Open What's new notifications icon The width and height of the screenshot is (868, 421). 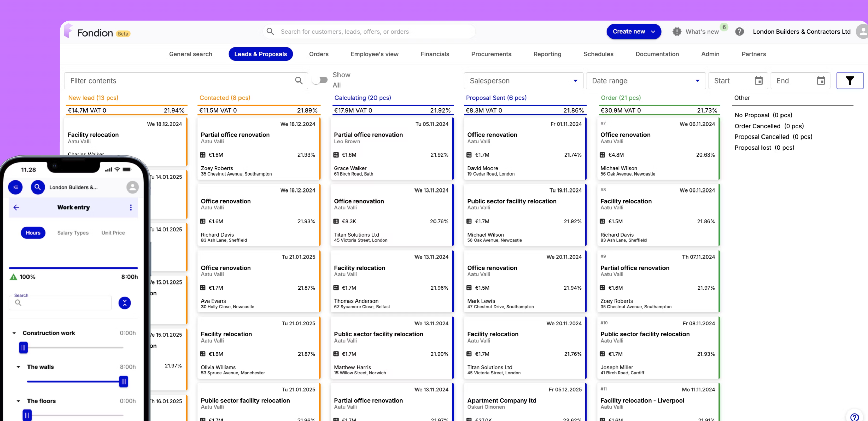click(x=677, y=32)
